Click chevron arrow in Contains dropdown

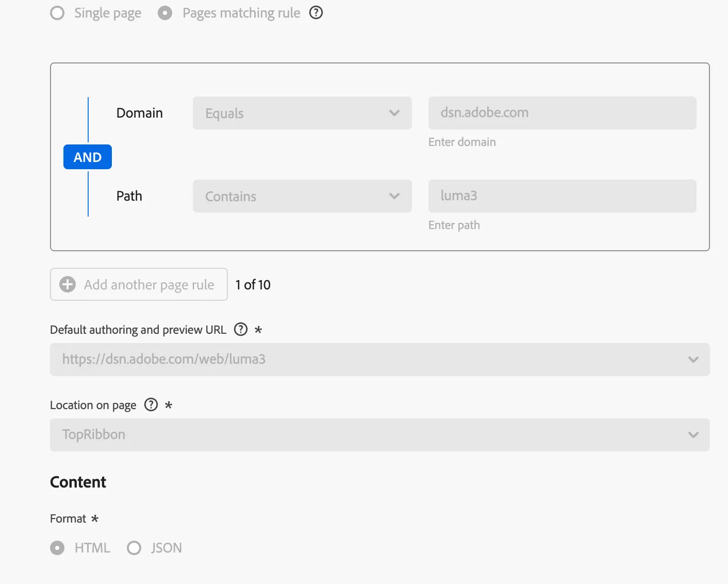394,196
